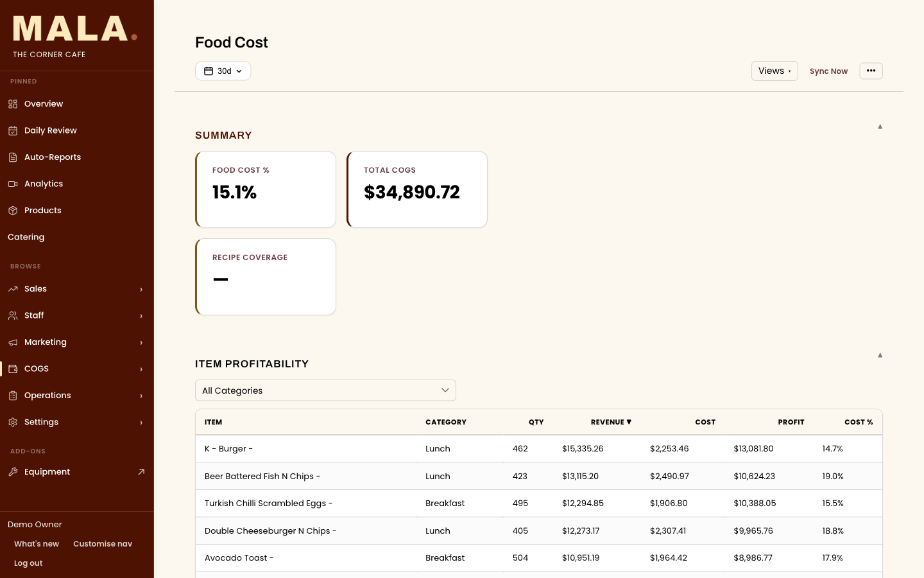The width and height of the screenshot is (924, 578).
Task: Expand the Settings submenu chevron
Action: tap(141, 423)
